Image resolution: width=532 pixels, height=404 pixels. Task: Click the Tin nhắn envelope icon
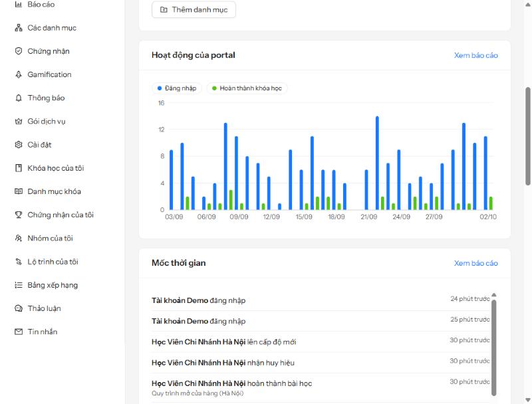tap(19, 332)
